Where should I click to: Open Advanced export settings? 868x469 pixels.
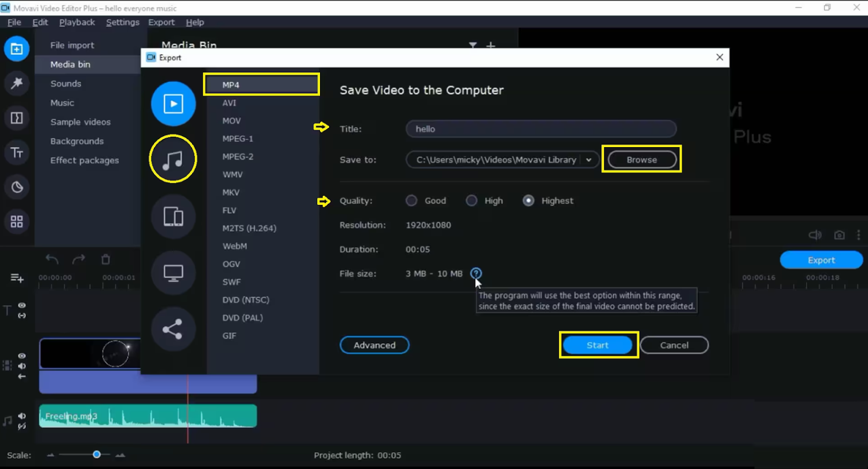(374, 345)
